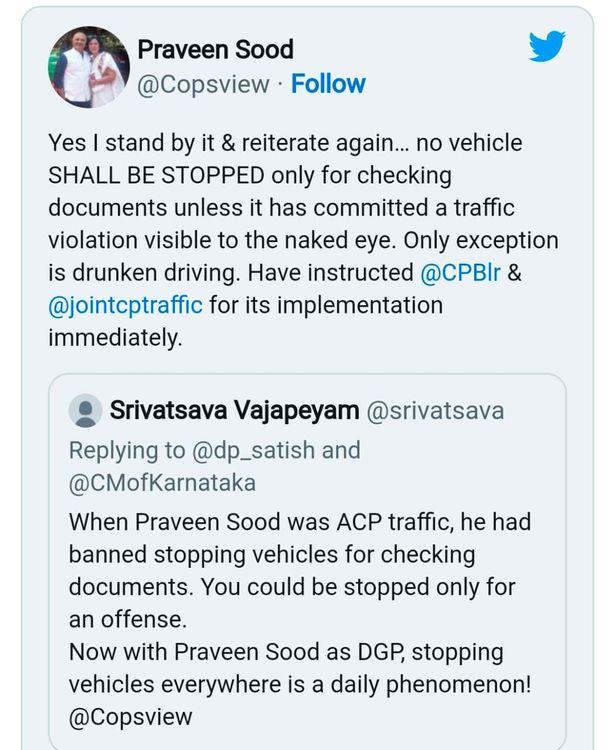Open Praveen Sood's profile photo
The height and width of the screenshot is (750, 615).
coord(90,66)
